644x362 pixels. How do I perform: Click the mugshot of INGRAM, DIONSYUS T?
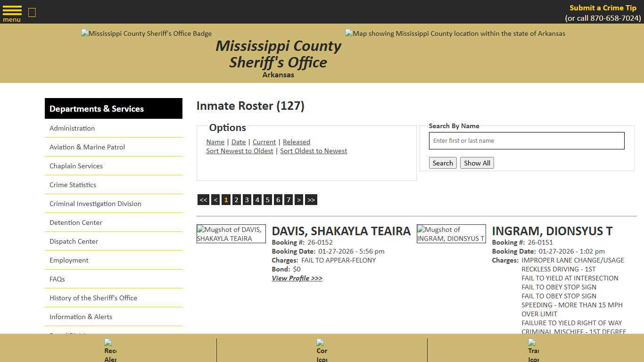451,233
